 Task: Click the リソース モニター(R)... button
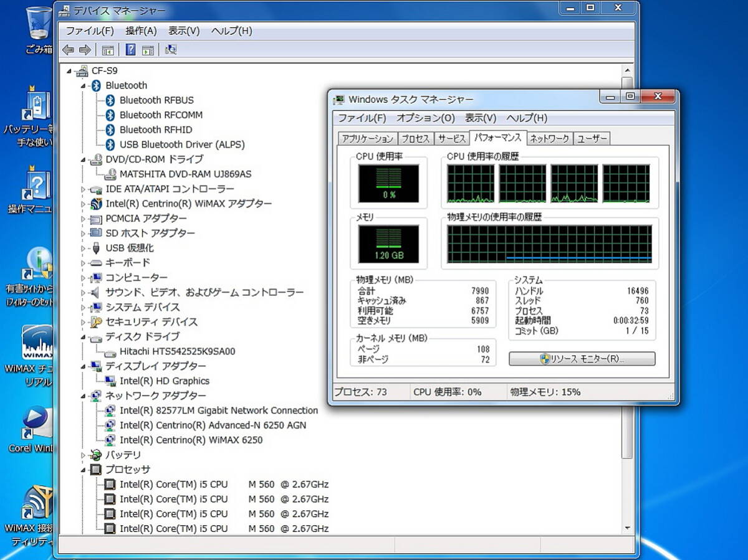click(582, 359)
